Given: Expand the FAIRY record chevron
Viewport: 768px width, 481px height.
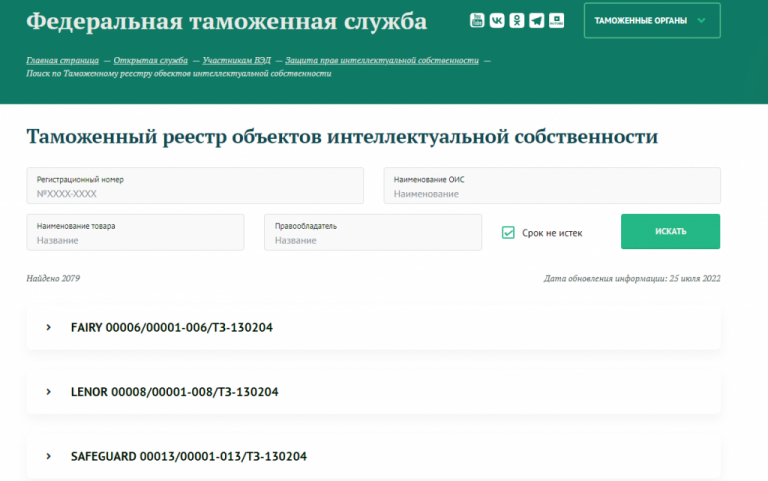Looking at the screenshot, I should click(x=48, y=327).
